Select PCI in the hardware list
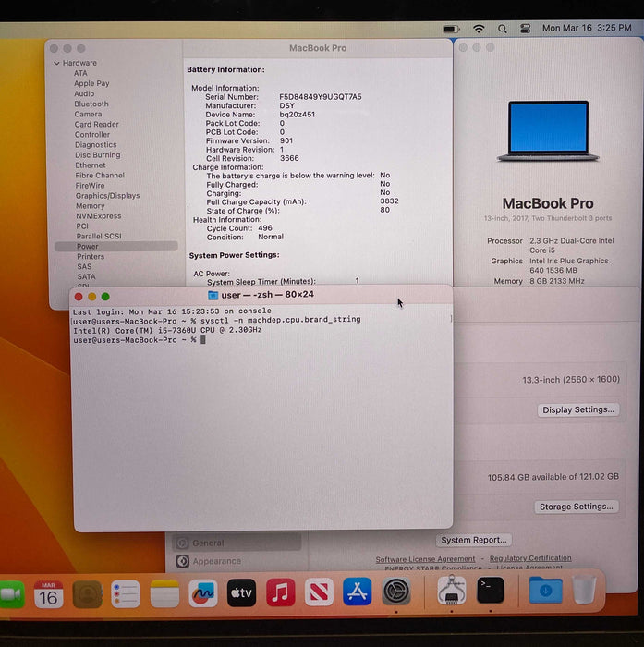 click(82, 226)
